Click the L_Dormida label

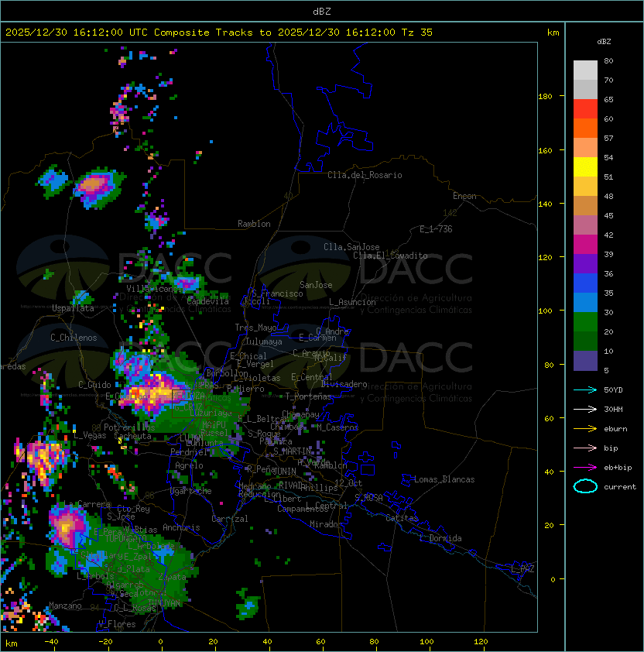[440, 538]
